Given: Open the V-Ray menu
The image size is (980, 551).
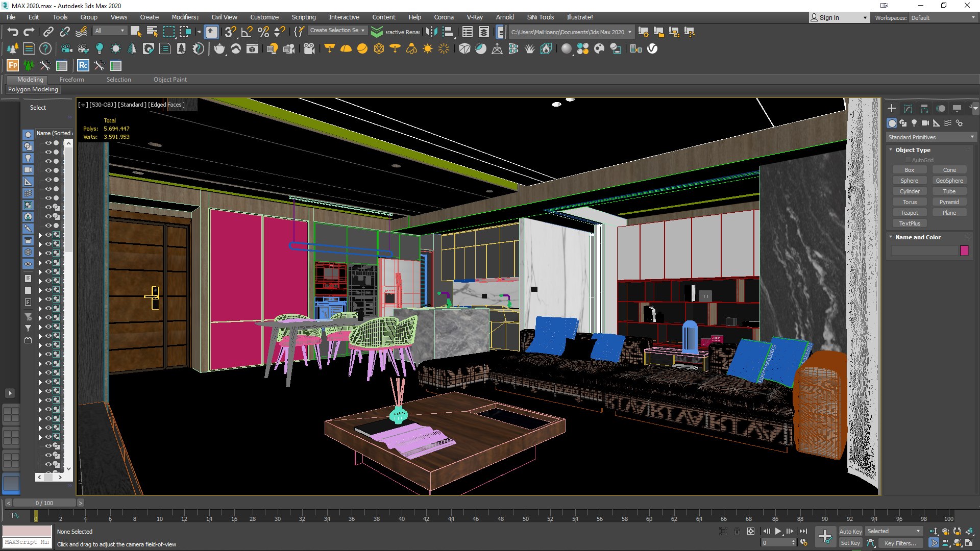Looking at the screenshot, I should pos(475,17).
